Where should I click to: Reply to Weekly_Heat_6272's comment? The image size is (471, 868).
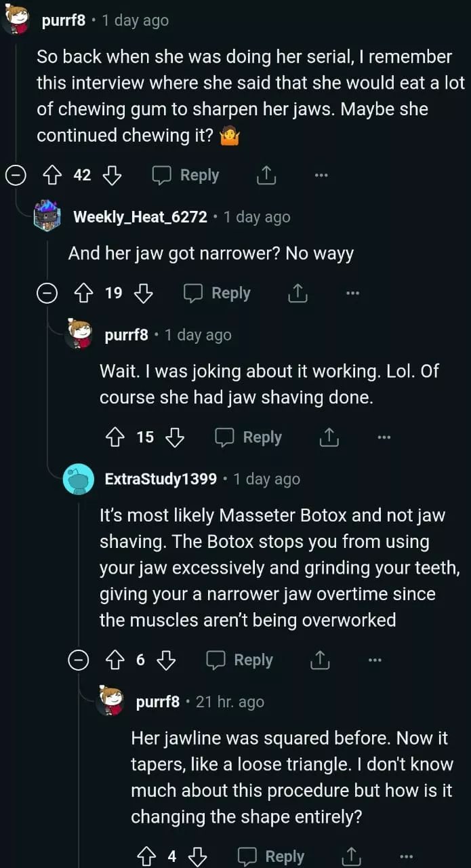218,293
